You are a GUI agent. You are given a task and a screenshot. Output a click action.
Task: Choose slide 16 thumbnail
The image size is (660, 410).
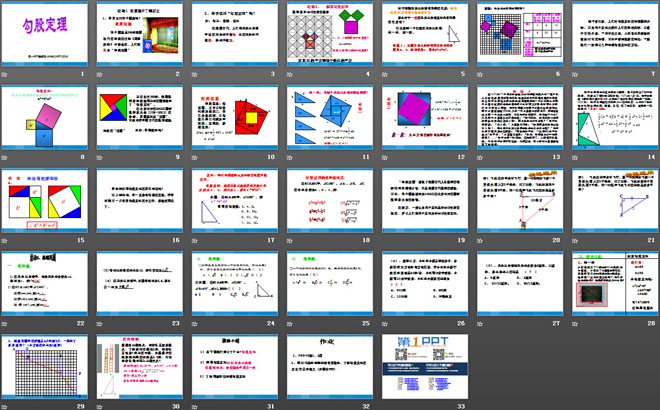pos(140,200)
